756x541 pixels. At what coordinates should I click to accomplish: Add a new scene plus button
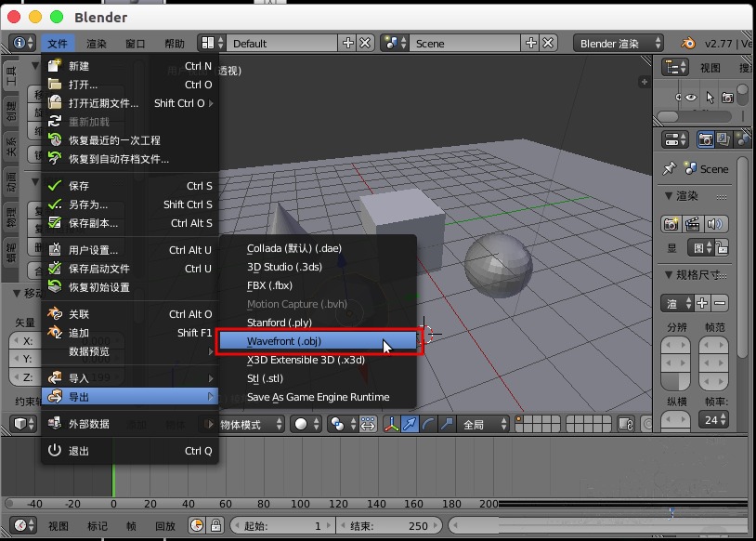pyautogui.click(x=531, y=44)
